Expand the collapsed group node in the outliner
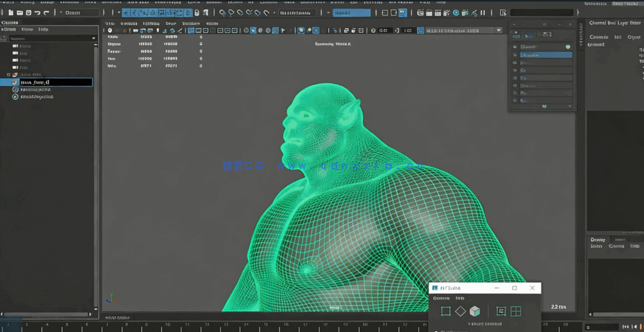 click(x=8, y=75)
